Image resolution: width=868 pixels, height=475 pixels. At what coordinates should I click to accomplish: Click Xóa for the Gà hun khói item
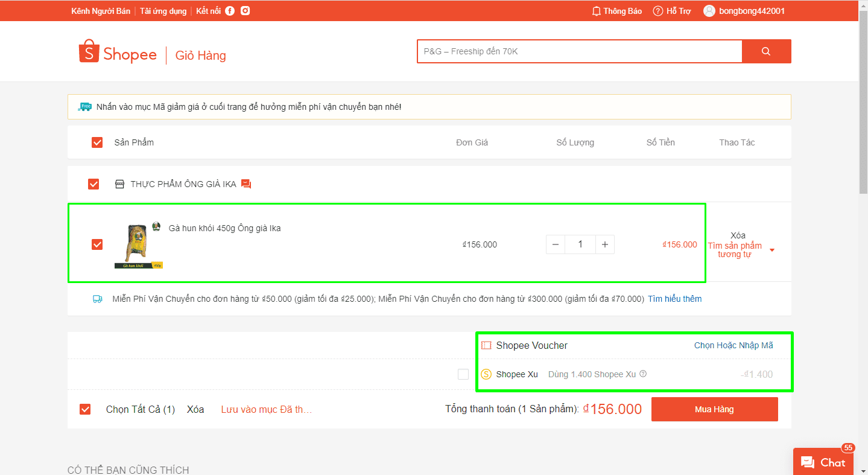[x=738, y=235]
